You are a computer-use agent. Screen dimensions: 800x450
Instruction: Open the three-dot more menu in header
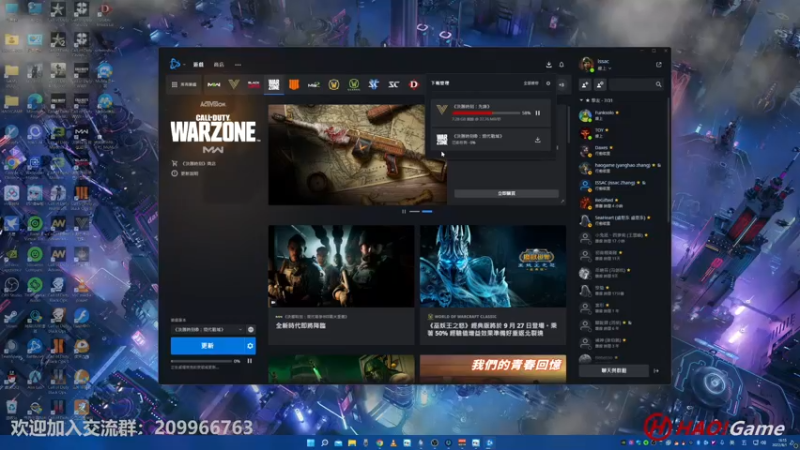click(238, 65)
